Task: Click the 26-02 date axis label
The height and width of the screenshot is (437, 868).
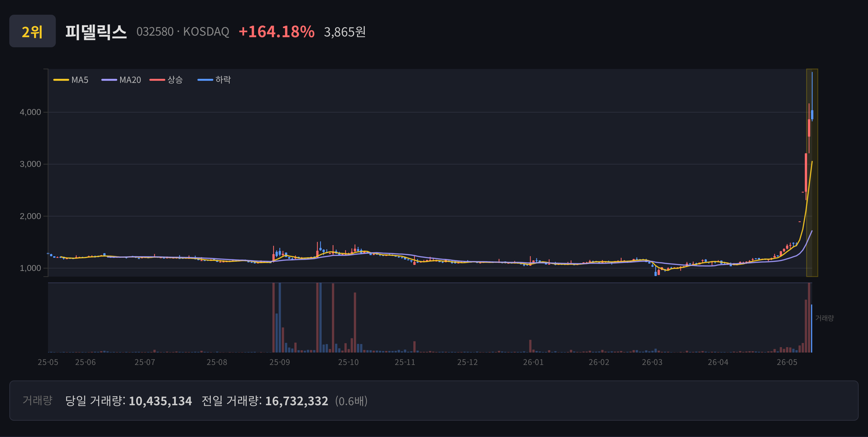Action: [x=599, y=362]
